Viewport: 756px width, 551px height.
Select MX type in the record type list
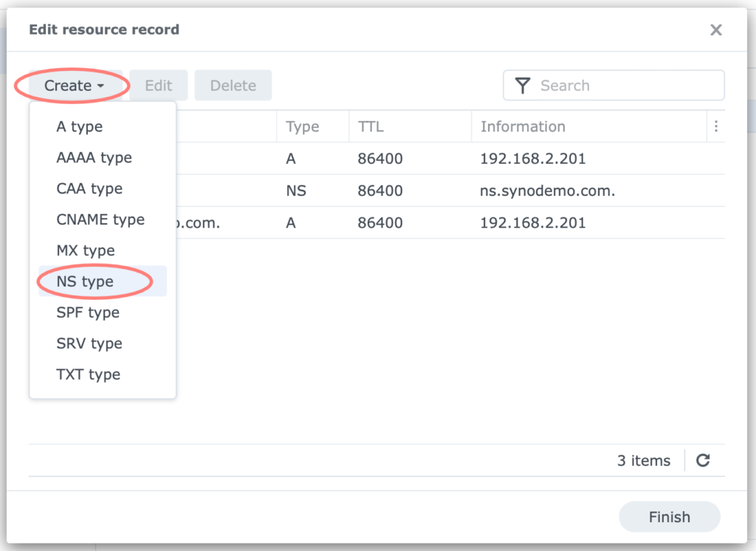coord(85,250)
